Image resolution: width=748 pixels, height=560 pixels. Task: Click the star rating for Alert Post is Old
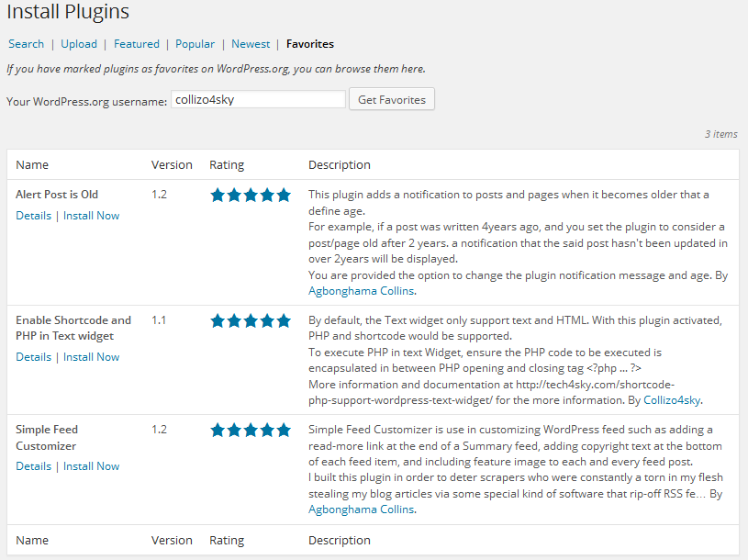tap(251, 195)
